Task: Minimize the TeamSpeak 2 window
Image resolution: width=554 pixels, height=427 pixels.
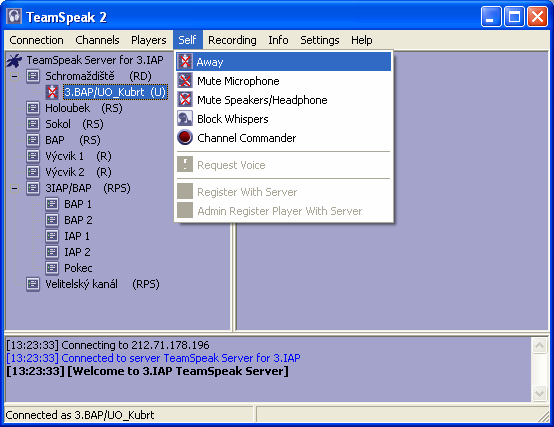Action: tap(491, 17)
